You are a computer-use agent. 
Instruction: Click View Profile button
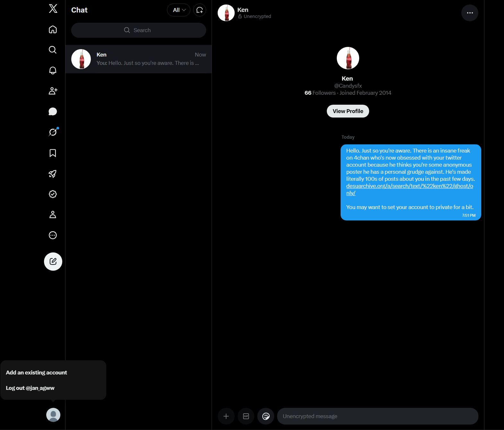click(x=348, y=111)
